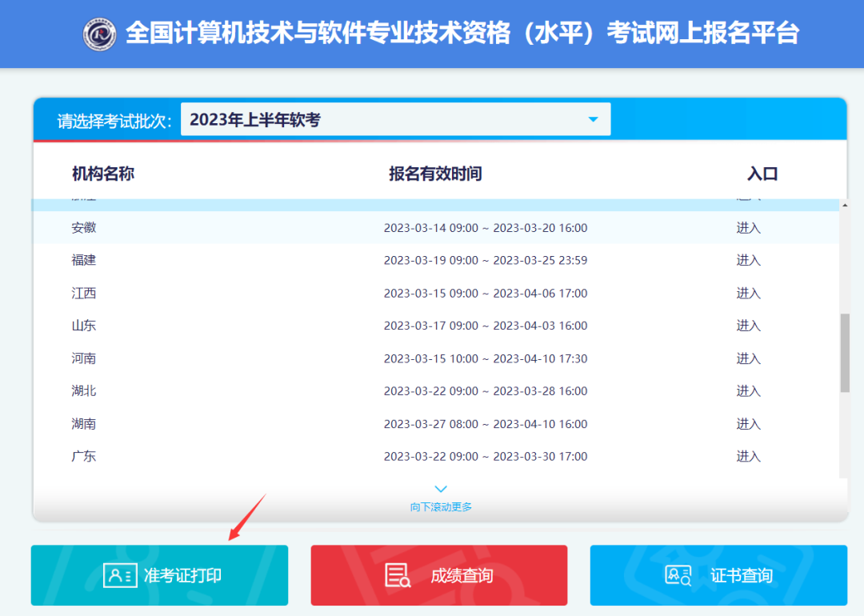Click the 报名有效时间 column header

(x=435, y=174)
